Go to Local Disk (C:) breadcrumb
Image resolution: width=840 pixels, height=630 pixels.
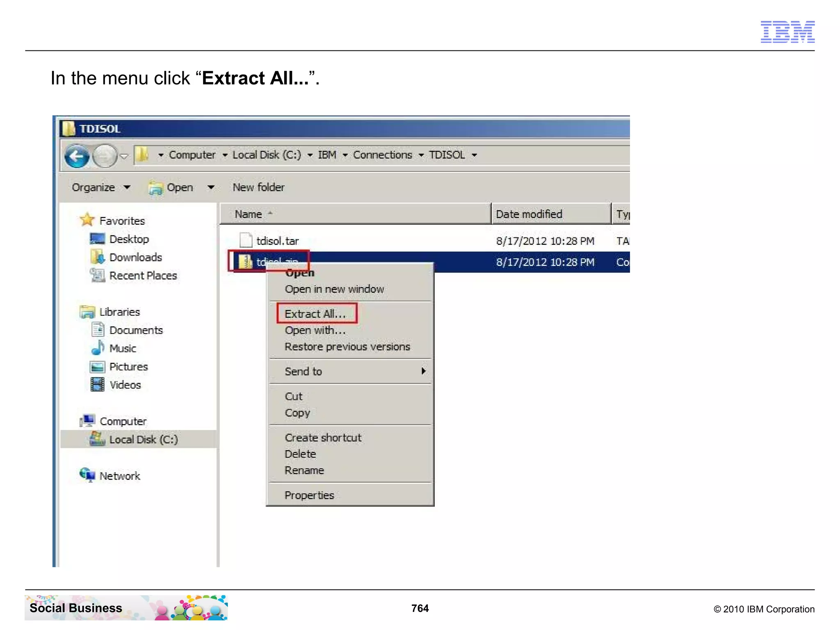click(267, 155)
